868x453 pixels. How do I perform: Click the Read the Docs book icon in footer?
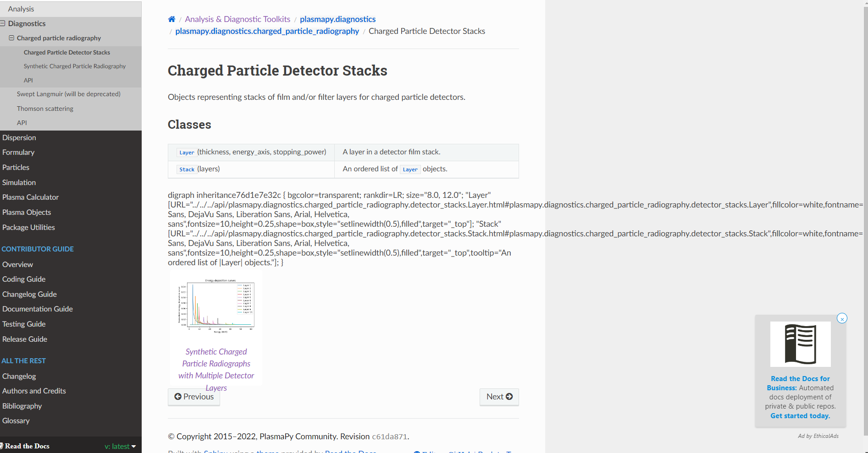click(4, 445)
